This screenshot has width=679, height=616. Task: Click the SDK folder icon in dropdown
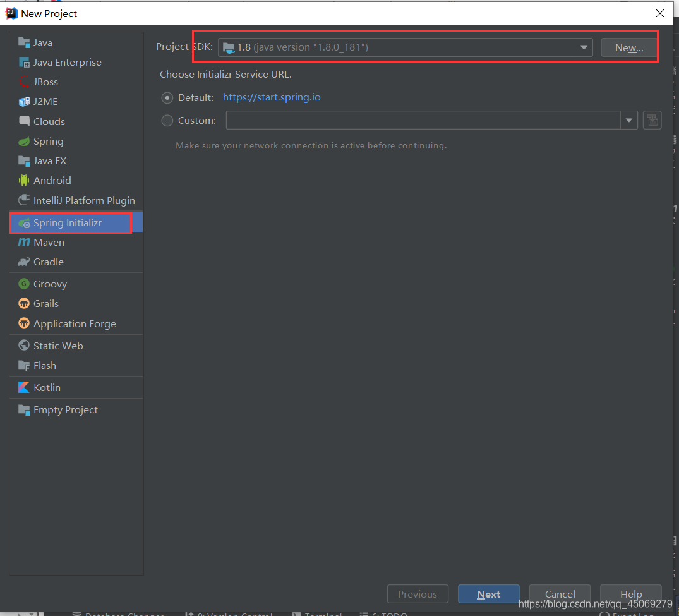coord(229,47)
